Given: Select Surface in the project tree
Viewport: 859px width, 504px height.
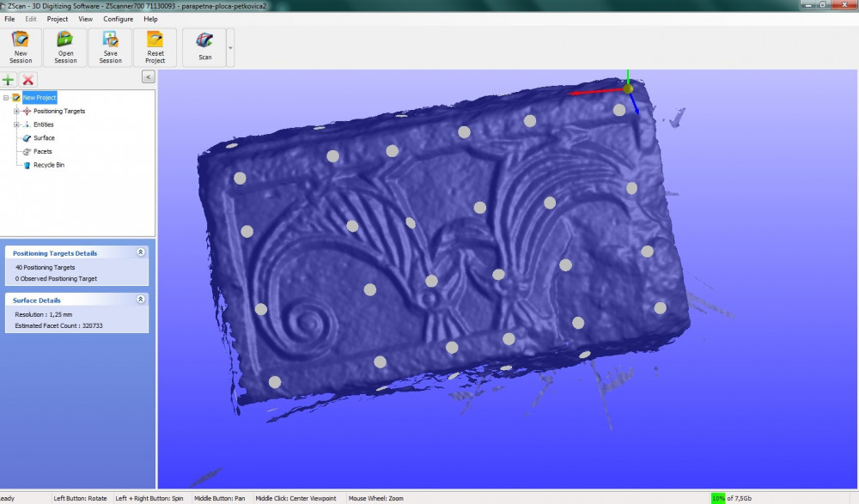Looking at the screenshot, I should (x=44, y=138).
